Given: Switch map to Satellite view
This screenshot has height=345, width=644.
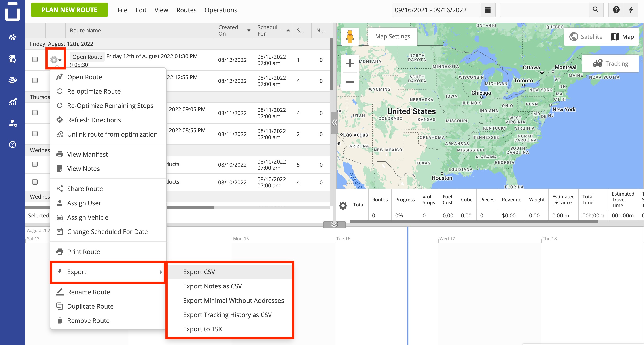Looking at the screenshot, I should pos(586,37).
